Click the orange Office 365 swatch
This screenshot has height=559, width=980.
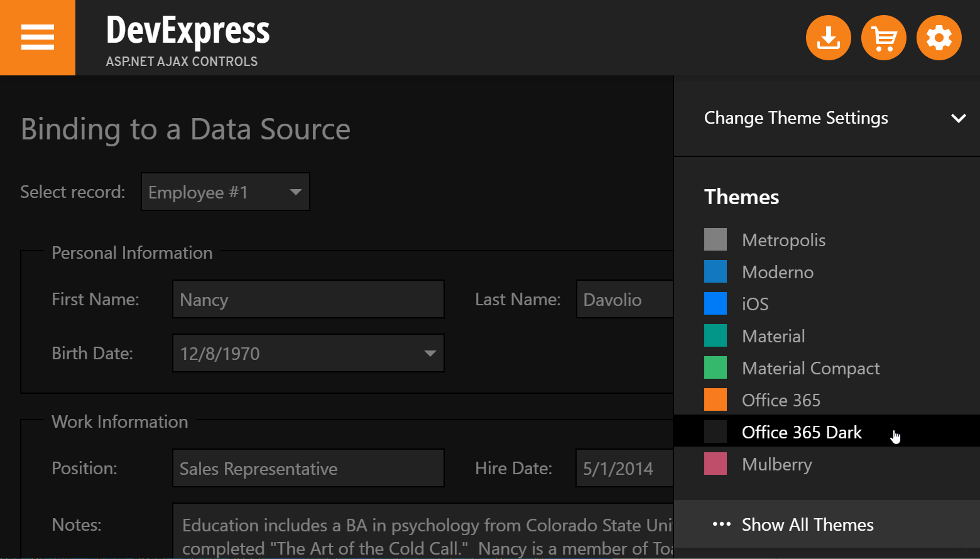coord(716,399)
